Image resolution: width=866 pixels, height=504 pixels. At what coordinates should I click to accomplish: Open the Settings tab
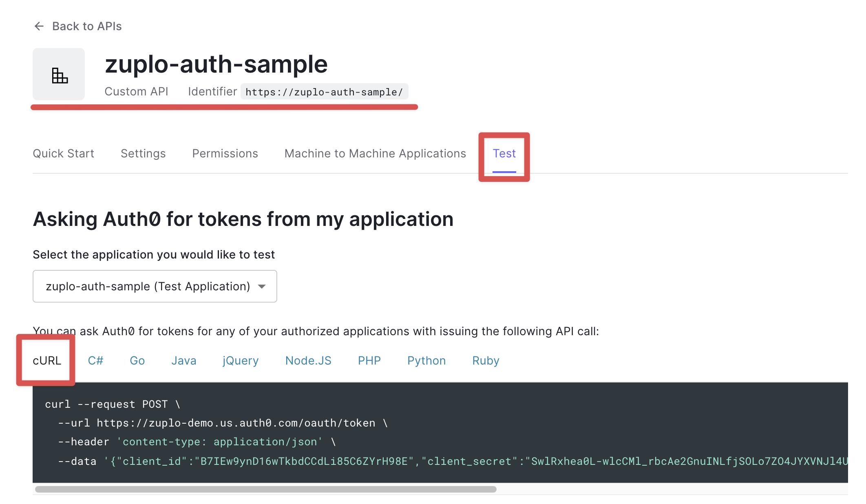pos(143,153)
